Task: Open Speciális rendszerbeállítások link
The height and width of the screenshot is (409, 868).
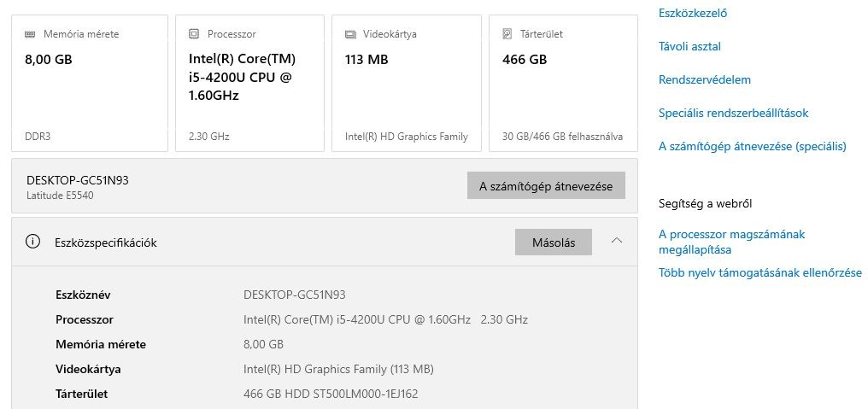Action: pos(733,113)
